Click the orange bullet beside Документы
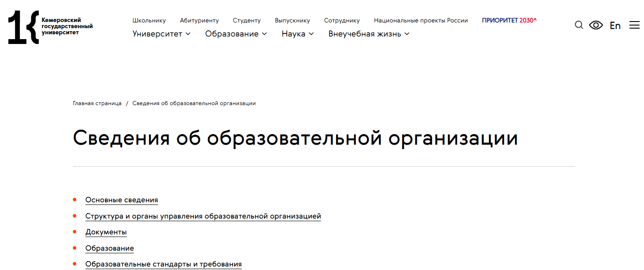 74,231
